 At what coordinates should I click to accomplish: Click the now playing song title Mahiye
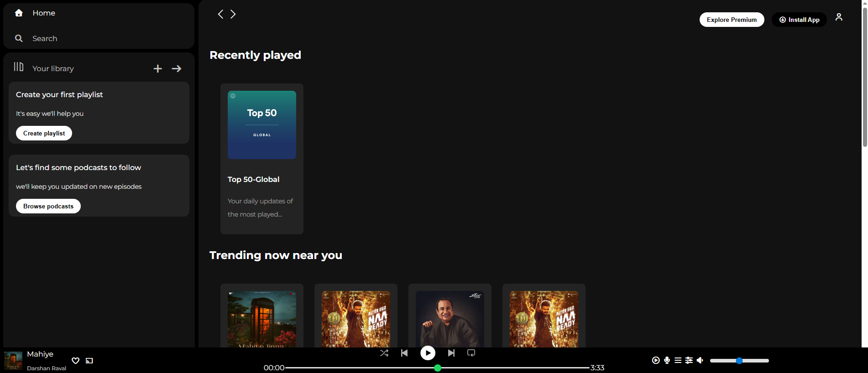coord(40,354)
